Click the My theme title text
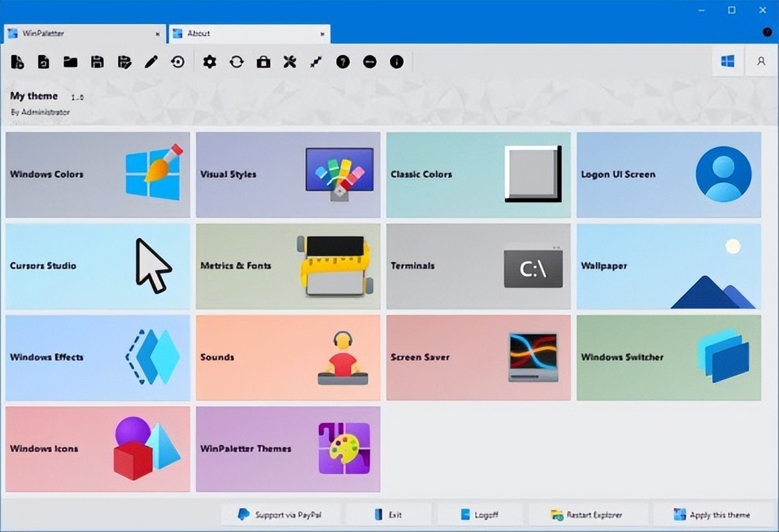The image size is (779, 532). point(34,96)
